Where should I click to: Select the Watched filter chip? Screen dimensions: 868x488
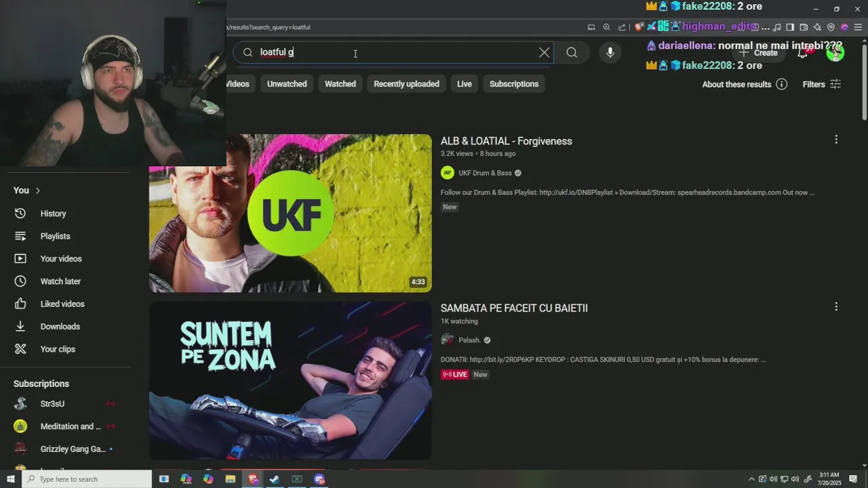(340, 84)
